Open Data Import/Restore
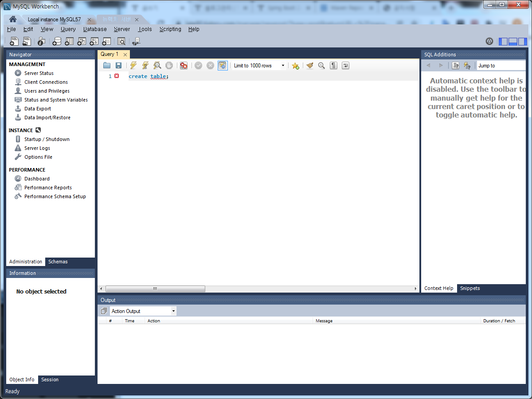This screenshot has height=399, width=532. [47, 117]
